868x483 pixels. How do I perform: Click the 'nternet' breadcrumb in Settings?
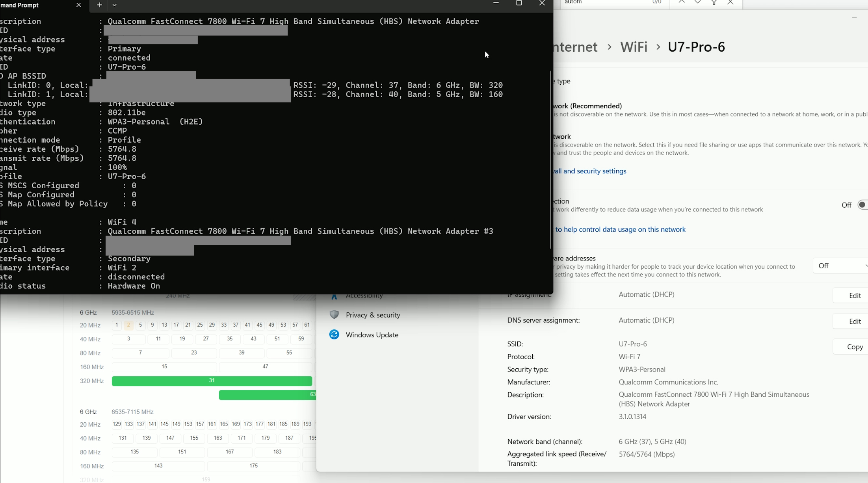point(576,47)
